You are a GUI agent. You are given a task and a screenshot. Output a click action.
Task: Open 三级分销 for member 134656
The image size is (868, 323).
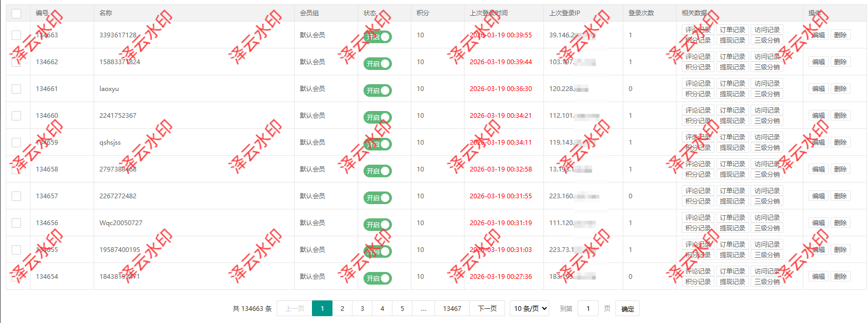(x=767, y=228)
